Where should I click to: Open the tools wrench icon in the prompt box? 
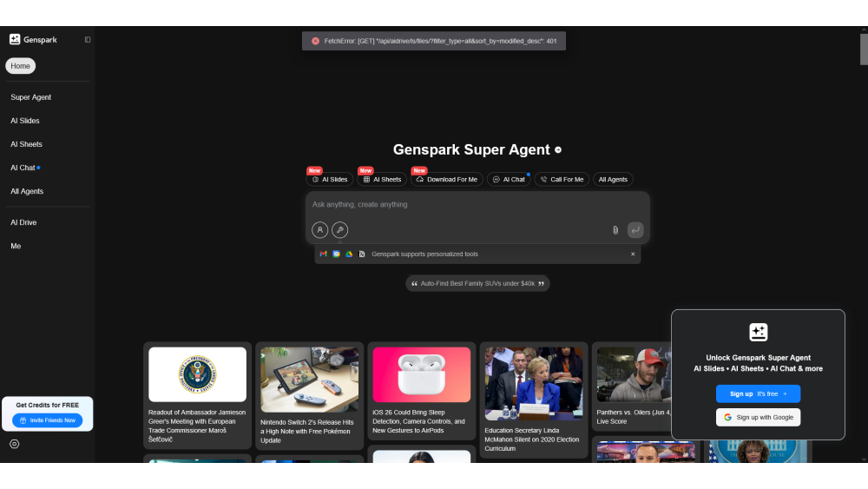coord(340,230)
